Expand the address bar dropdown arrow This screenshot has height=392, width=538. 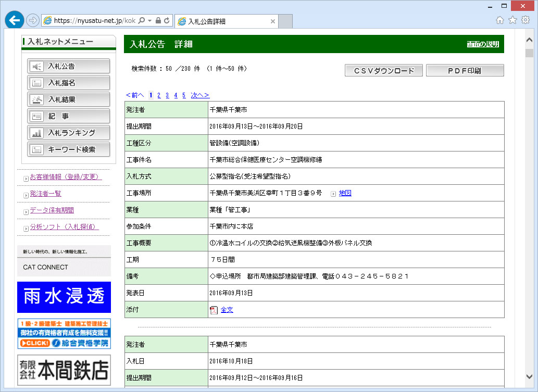tap(149, 21)
